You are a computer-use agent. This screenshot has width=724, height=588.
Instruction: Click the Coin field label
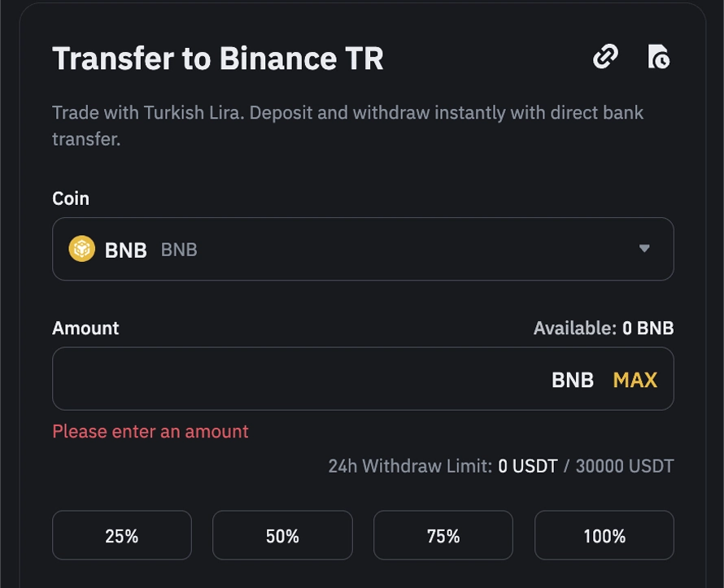click(x=71, y=198)
